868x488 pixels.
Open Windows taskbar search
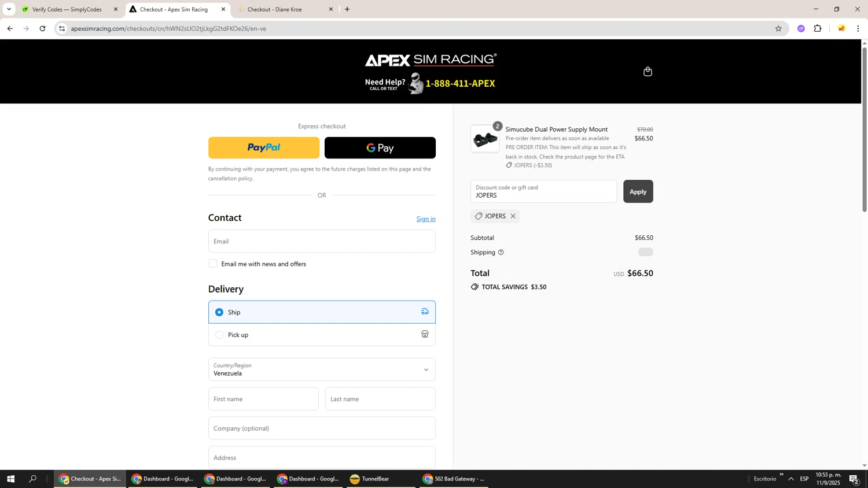33,479
